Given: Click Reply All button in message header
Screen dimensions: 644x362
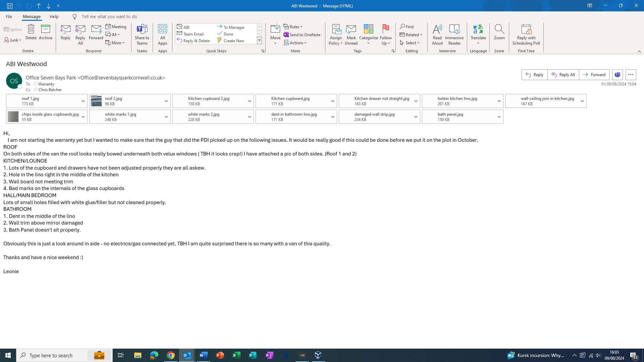Looking at the screenshot, I should click(563, 75).
